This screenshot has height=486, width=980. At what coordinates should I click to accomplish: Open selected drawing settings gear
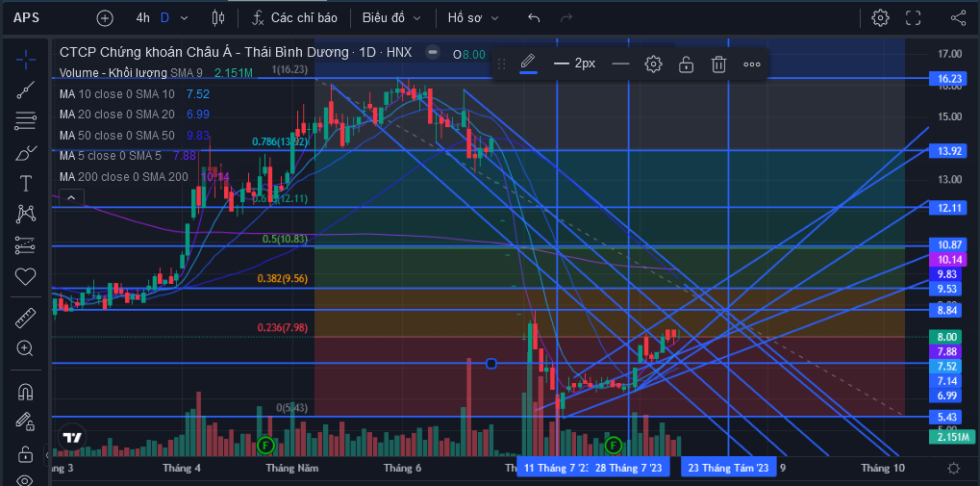(653, 64)
